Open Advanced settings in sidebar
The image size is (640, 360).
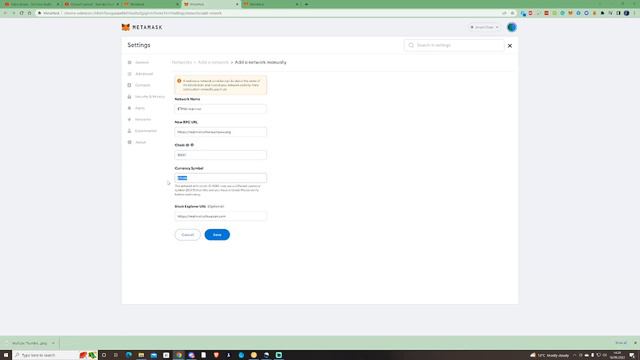point(144,74)
